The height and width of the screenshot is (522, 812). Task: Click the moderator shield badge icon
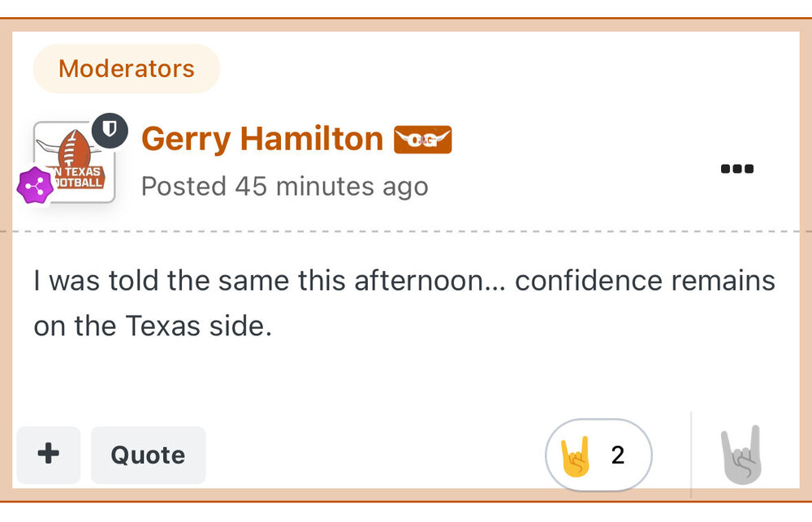tap(110, 130)
